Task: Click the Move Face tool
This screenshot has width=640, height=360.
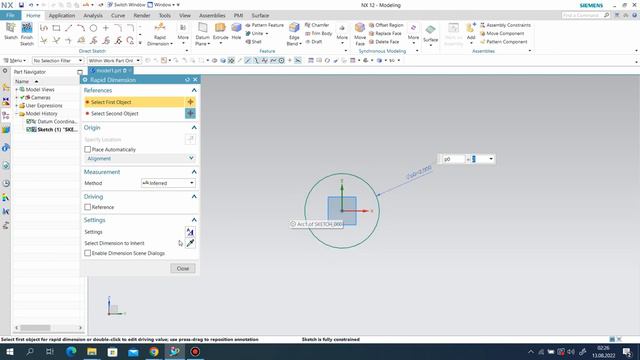Action: pos(360,34)
